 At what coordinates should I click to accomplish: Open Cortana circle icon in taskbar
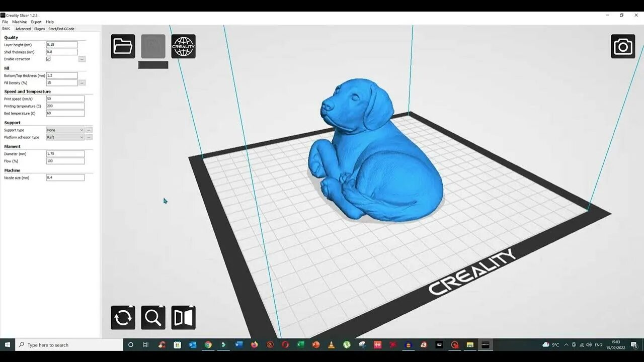pyautogui.click(x=131, y=345)
